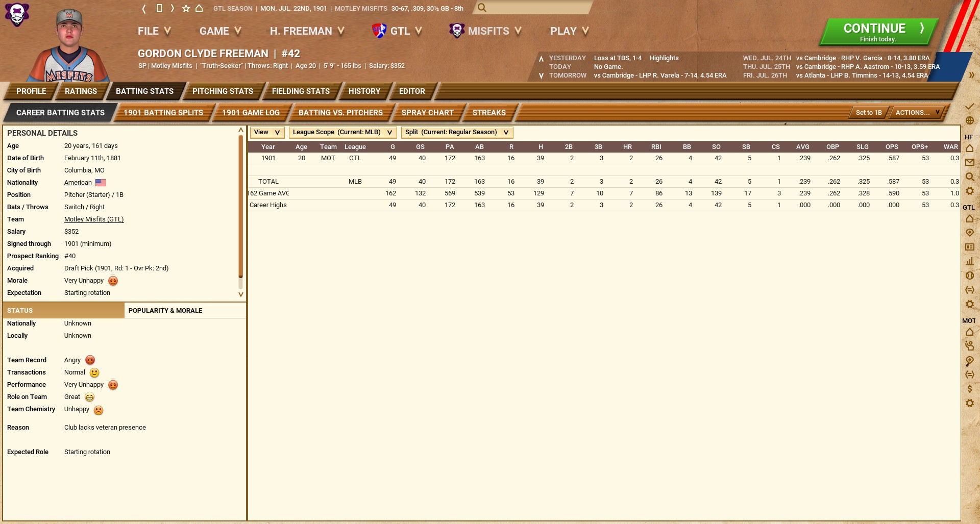Open the Split (Regular Season) dropdown
Screen dimensions: 980x524
tap(457, 133)
